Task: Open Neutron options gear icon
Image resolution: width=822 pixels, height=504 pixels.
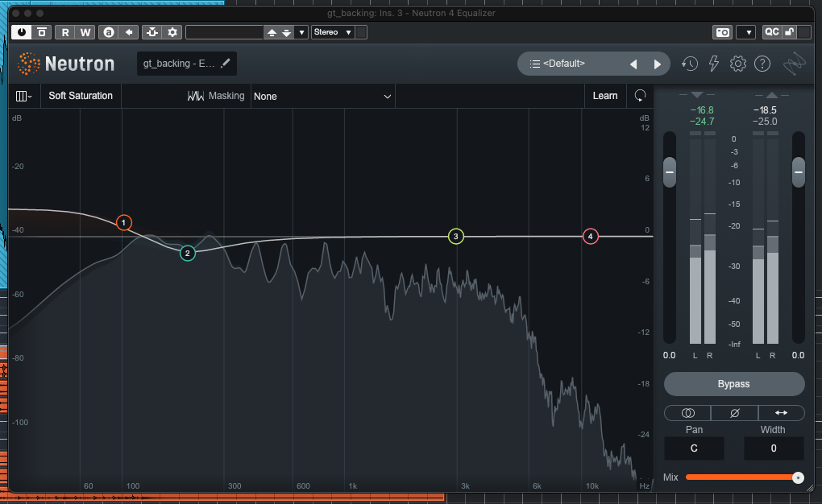Action: click(x=737, y=64)
